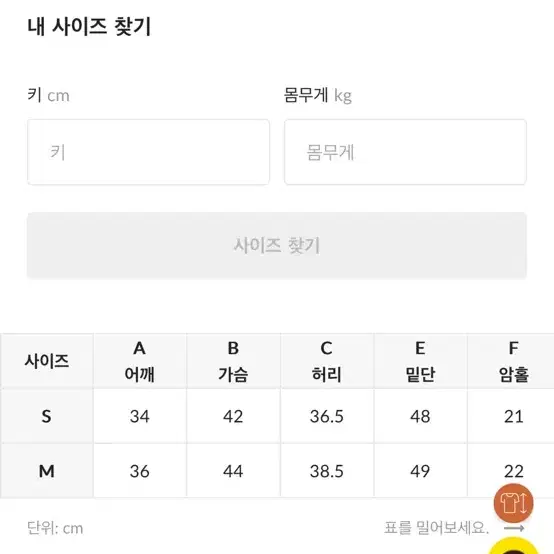Click the 내 사이즈 찾기 heading

point(89,26)
